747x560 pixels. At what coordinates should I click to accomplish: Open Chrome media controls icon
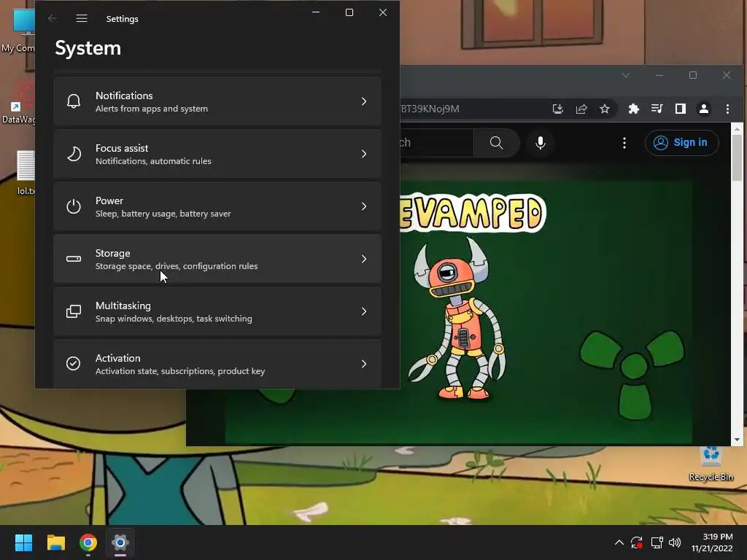(x=657, y=109)
